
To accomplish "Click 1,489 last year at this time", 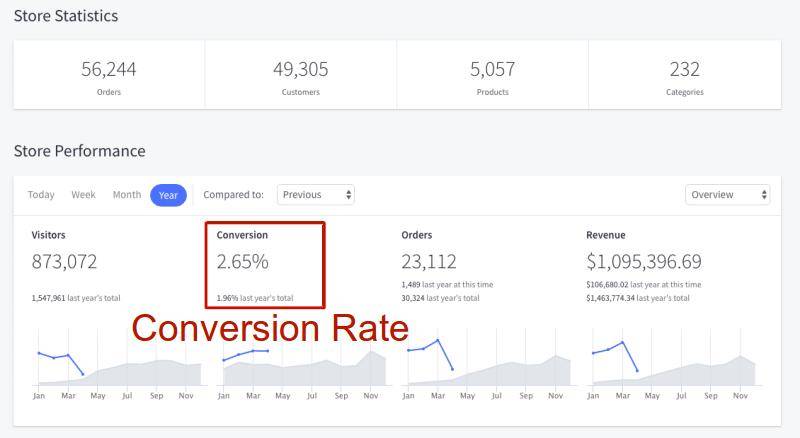I will click(x=447, y=284).
